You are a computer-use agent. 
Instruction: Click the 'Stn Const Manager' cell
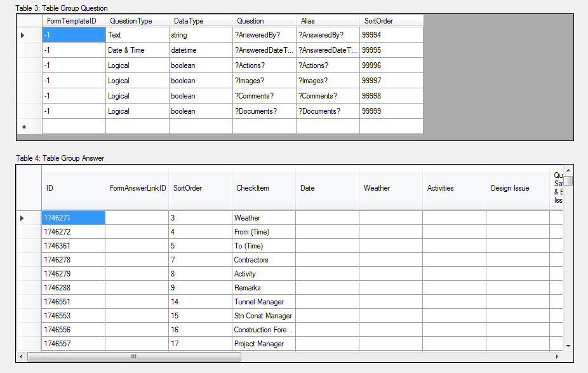pyautogui.click(x=264, y=316)
